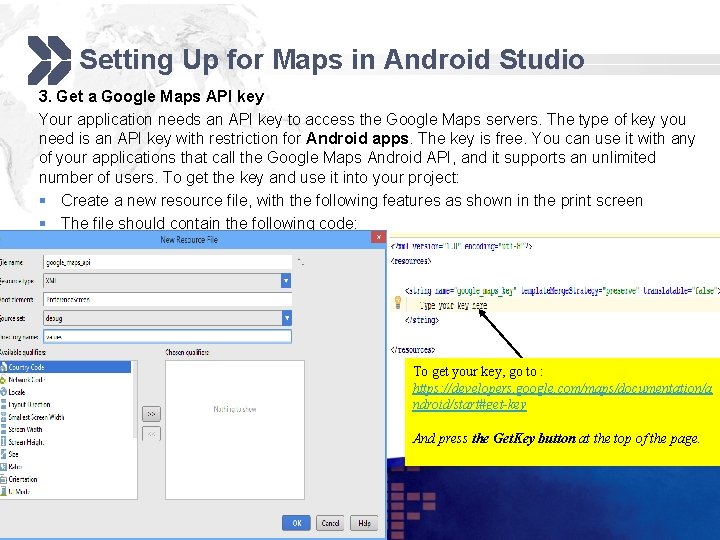Click the '3. Get a Google Maps API key' heading
This screenshot has width=720, height=540.
[x=151, y=96]
